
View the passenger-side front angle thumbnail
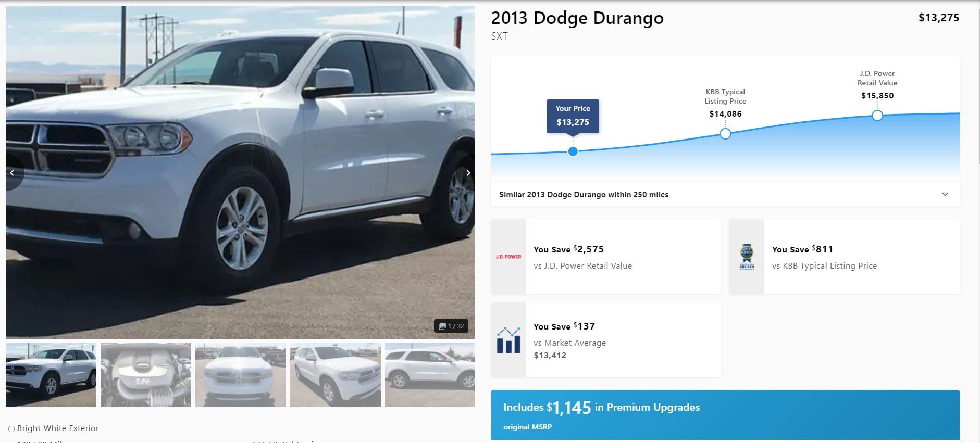point(336,375)
